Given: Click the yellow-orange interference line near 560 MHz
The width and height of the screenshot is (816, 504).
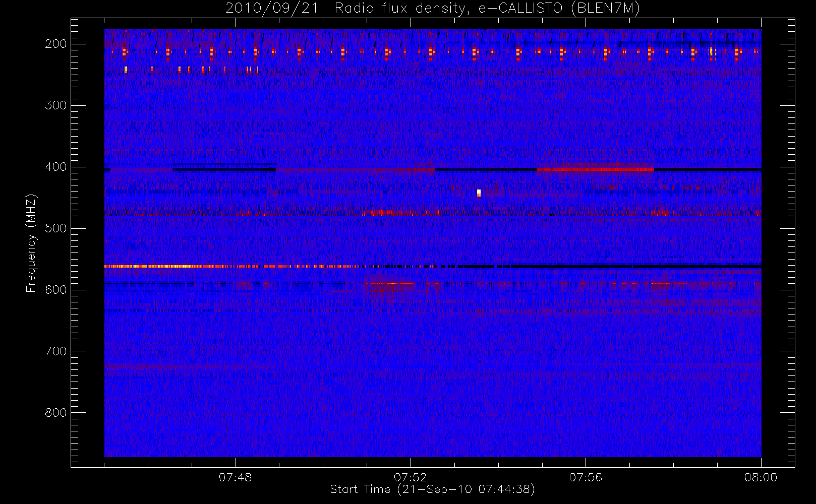Looking at the screenshot, I should 232,266.
